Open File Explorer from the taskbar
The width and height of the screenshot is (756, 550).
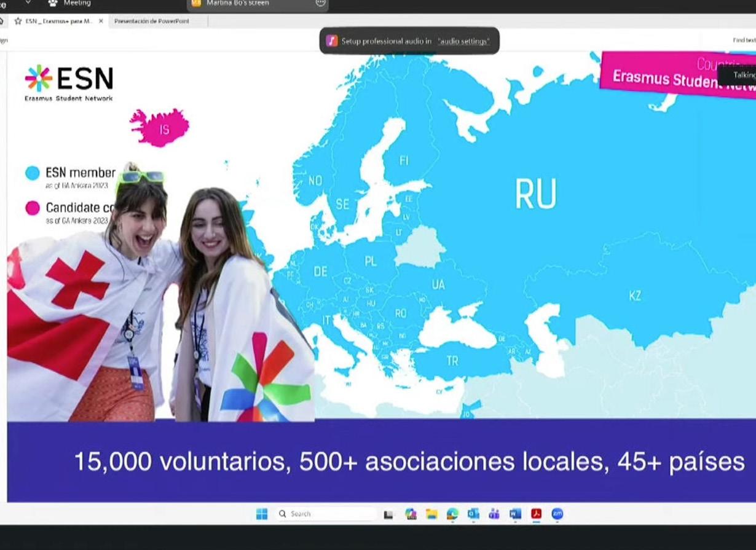pyautogui.click(x=431, y=514)
